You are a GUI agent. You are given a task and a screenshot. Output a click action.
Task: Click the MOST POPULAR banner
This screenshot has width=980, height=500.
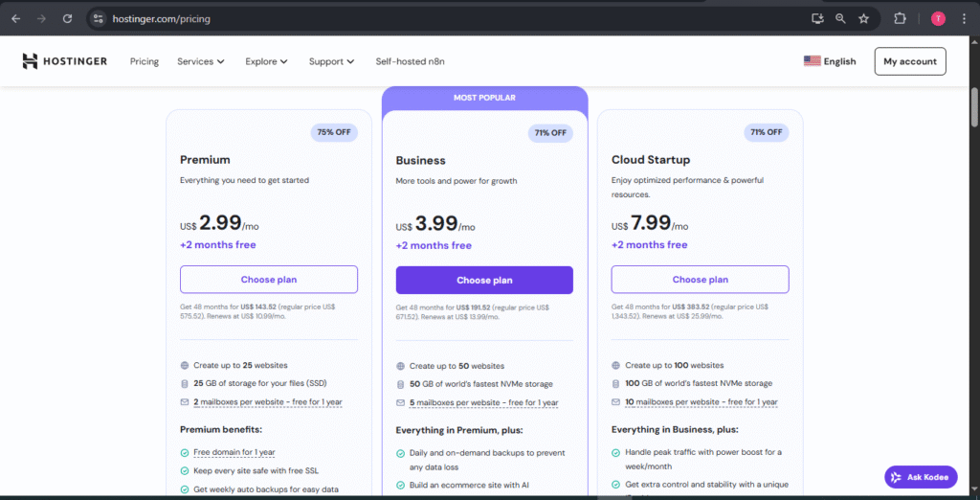click(x=485, y=98)
